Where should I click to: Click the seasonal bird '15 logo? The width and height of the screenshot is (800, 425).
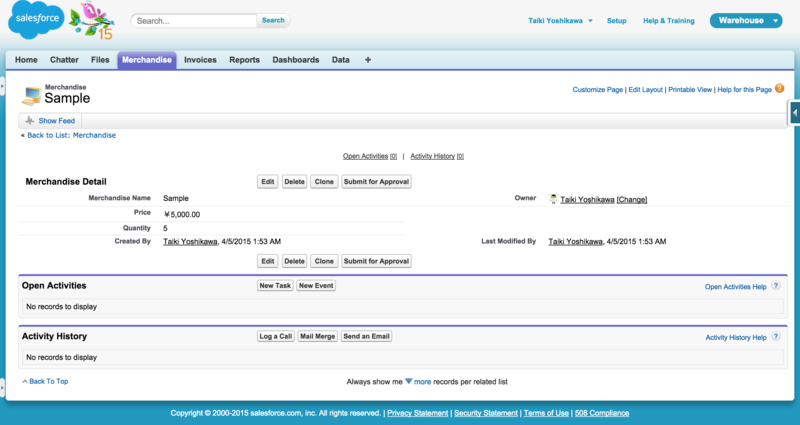click(x=92, y=20)
